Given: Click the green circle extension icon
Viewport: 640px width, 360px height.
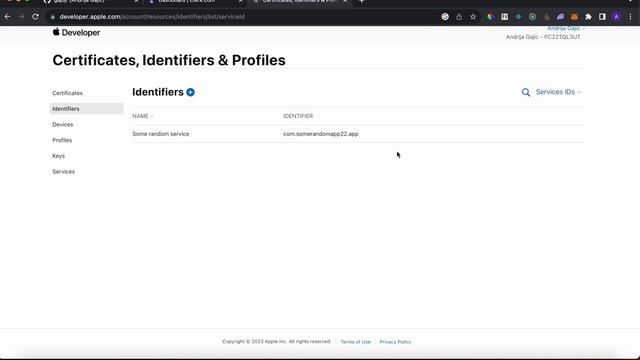Looking at the screenshot, I should 532,17.
